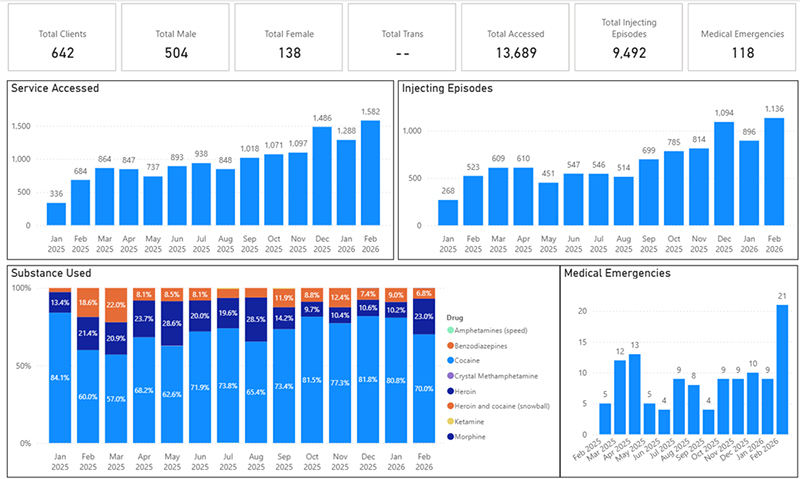
Task: Click the 84.1% cocaine segment in Substance Used
Action: pos(60,377)
